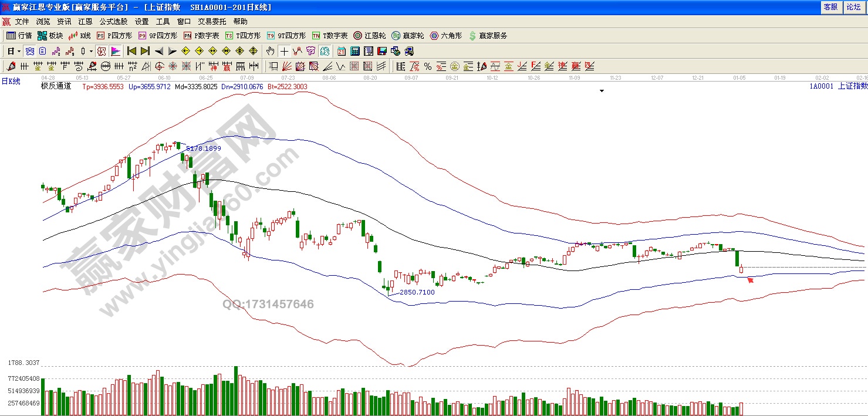Image resolution: width=868 pixels, height=416 pixels.
Task: Click the percent sign drawing tool
Action: tap(428, 66)
